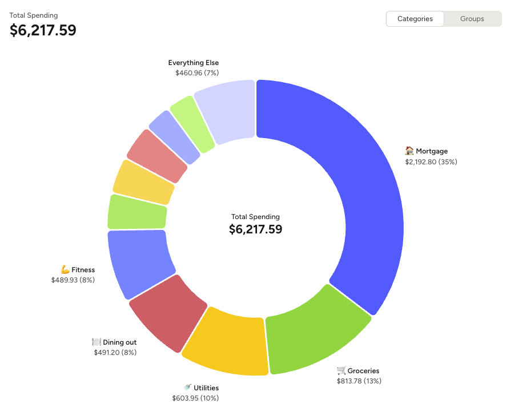This screenshot has height=420, width=510.
Task: Click the Mortgage amount label
Action: coord(431,161)
